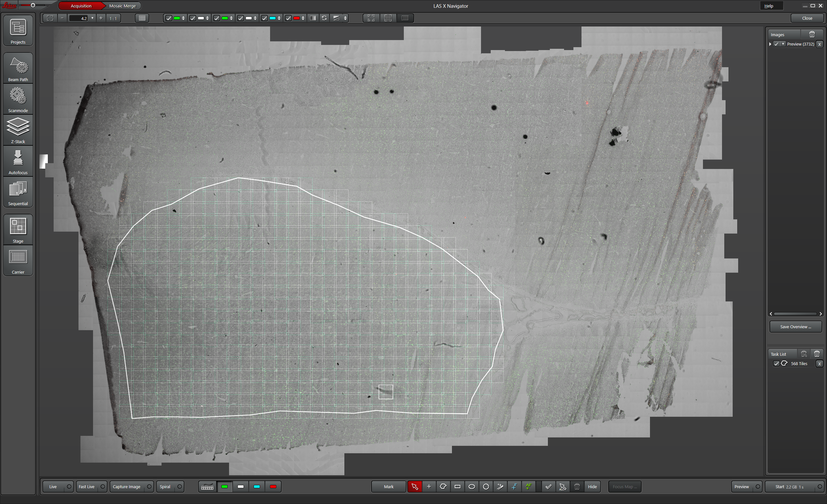Open the zoom level dropdown arrow
The width and height of the screenshot is (827, 504).
click(x=92, y=18)
